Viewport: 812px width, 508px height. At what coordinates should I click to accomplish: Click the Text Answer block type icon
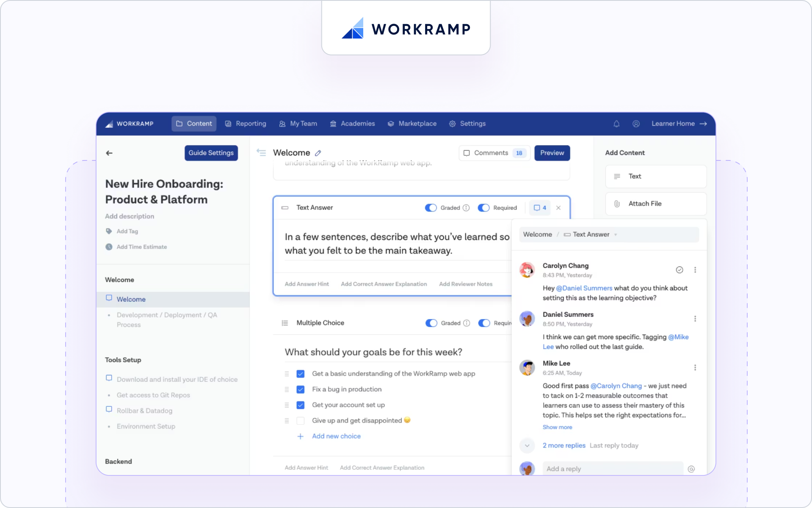point(285,208)
